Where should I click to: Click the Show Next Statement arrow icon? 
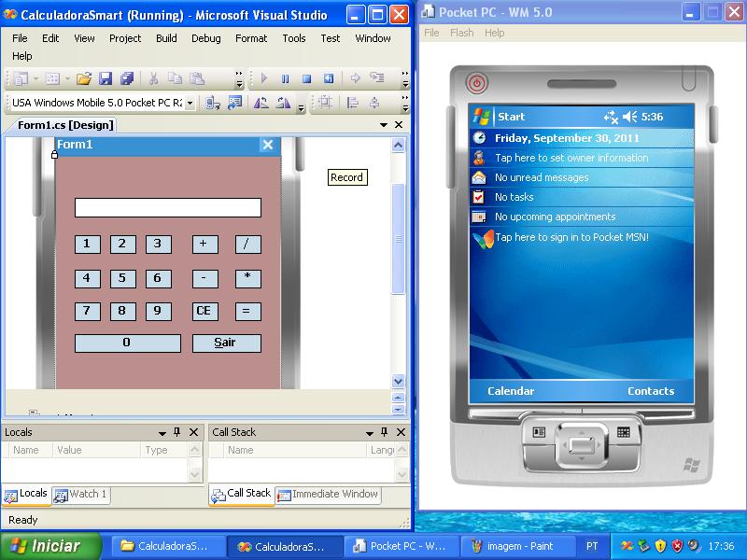355,78
